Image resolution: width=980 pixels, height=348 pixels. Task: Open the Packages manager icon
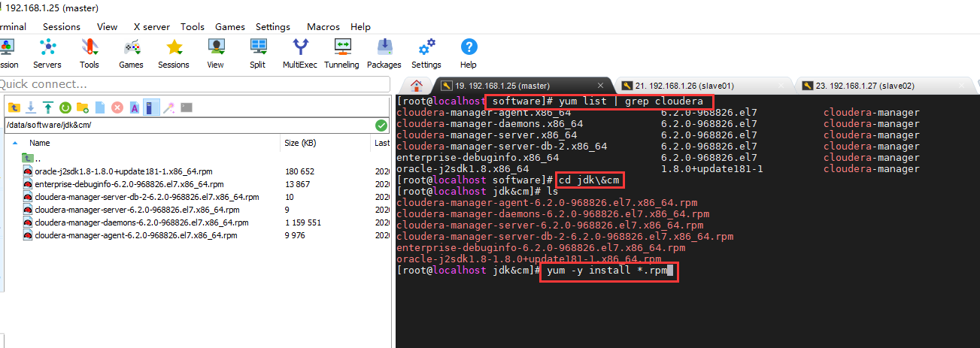point(384,53)
